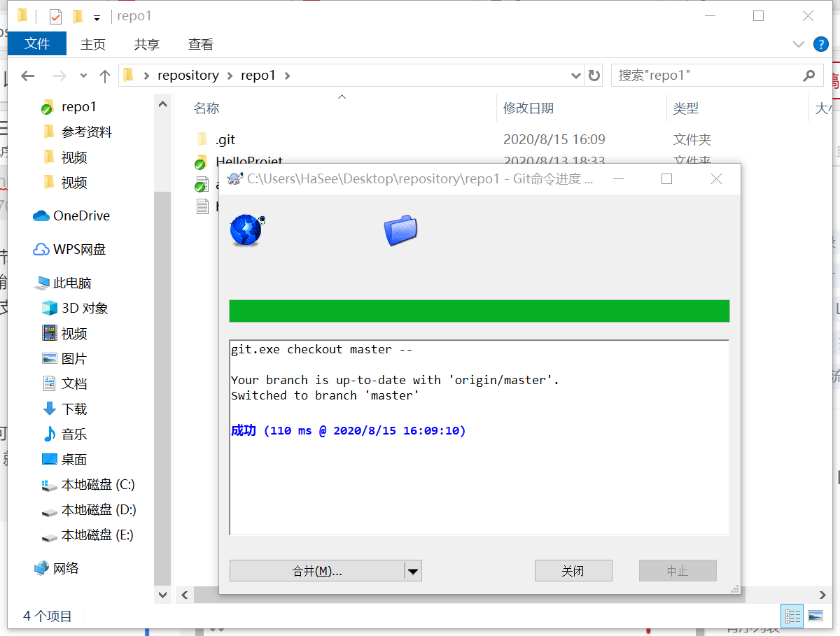Click properties checkmark quick access icon
The height and width of the screenshot is (636, 840).
coord(55,16)
